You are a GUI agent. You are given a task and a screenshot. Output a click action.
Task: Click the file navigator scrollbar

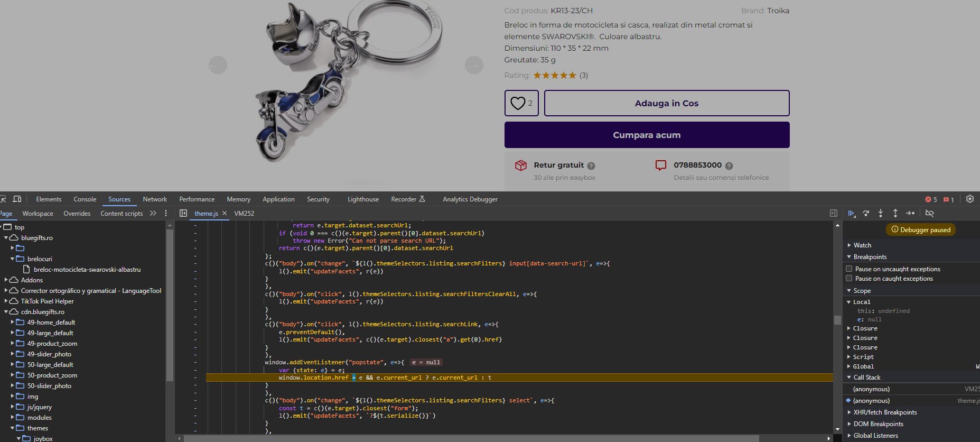coord(170,305)
